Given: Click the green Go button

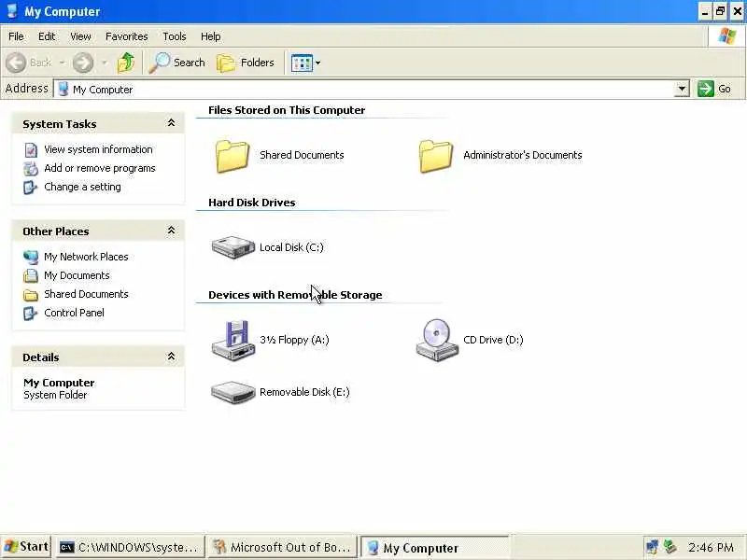Looking at the screenshot, I should (x=713, y=89).
